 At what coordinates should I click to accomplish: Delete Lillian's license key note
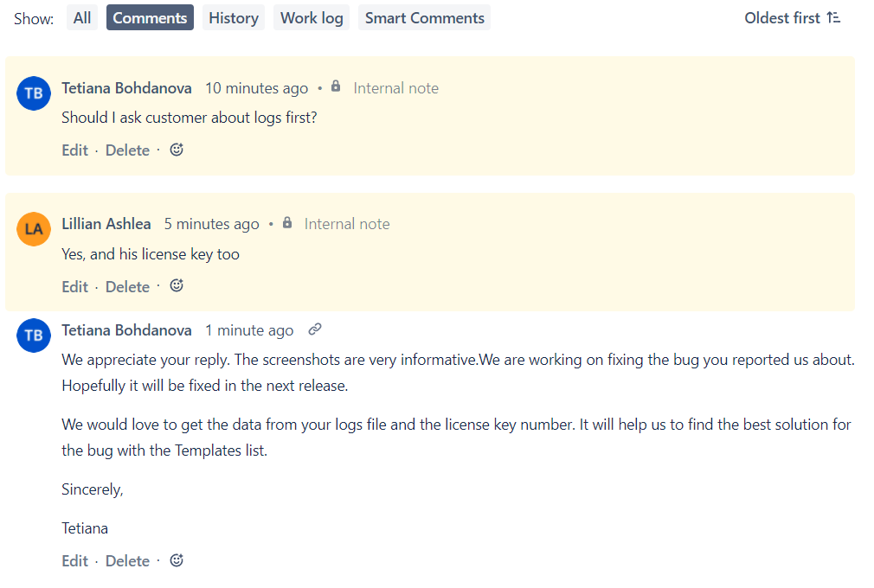pos(127,287)
